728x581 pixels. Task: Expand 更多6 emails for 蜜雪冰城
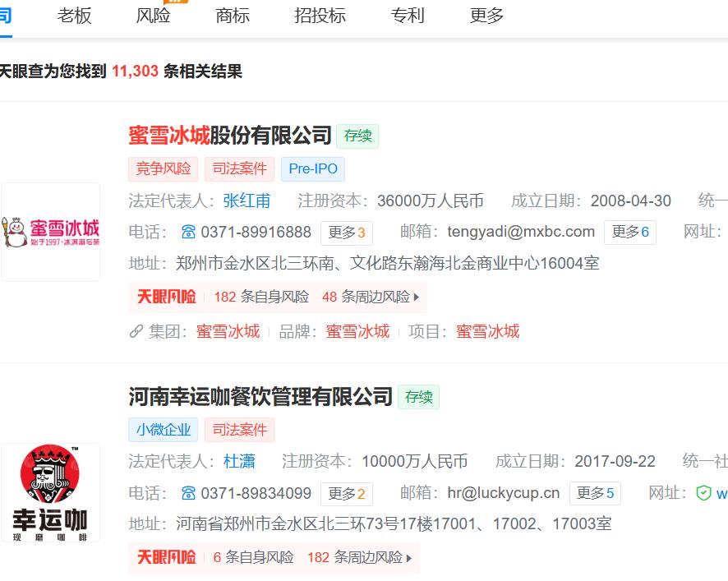click(630, 232)
